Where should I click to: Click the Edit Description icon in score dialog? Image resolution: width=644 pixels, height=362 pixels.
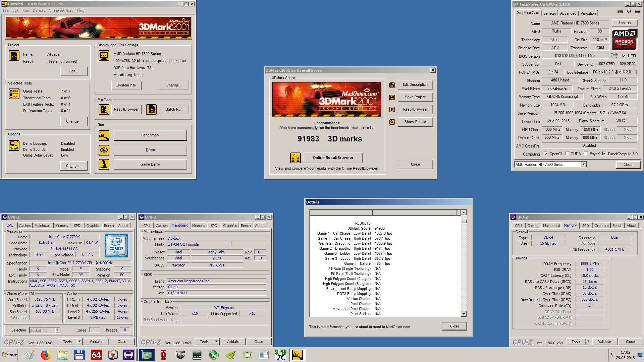pos(392,85)
